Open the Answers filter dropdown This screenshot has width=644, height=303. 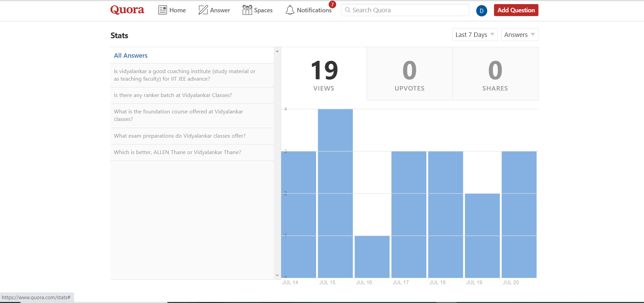tap(519, 35)
